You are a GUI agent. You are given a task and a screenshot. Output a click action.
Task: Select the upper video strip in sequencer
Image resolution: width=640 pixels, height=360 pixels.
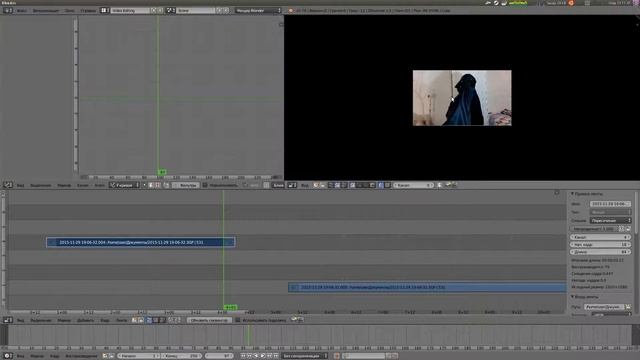point(140,242)
